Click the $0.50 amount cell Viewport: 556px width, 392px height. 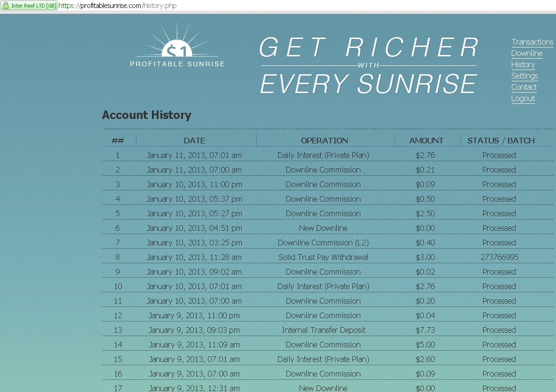pyautogui.click(x=425, y=199)
